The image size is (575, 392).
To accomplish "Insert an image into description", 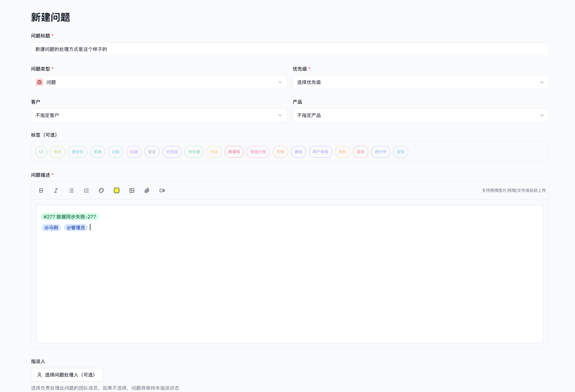I will click(132, 191).
